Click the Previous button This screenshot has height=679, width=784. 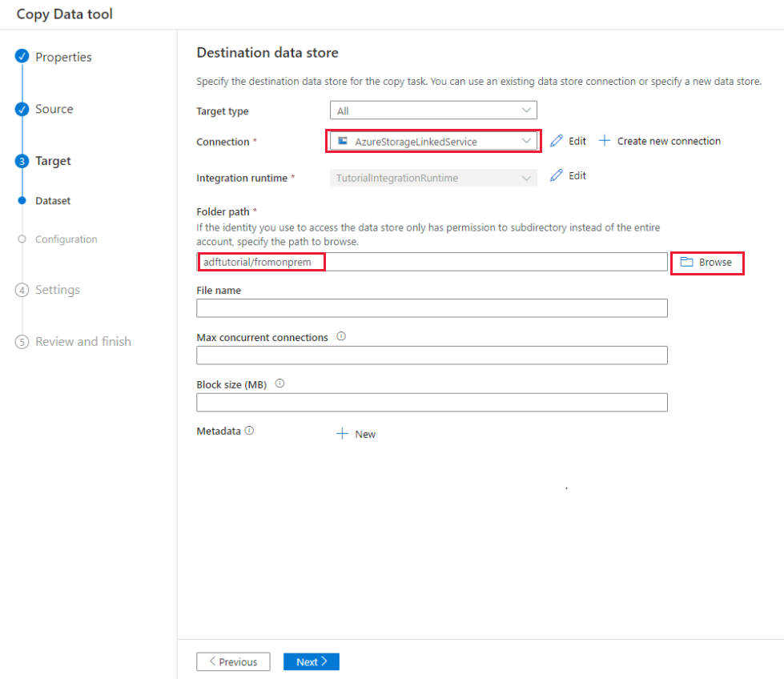[233, 661]
